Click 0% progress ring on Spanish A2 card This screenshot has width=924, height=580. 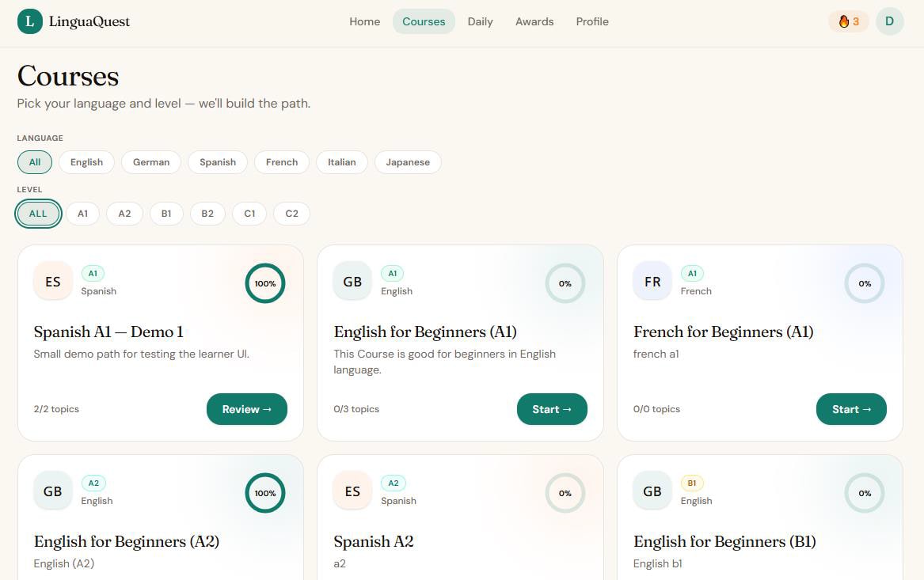[x=565, y=493]
